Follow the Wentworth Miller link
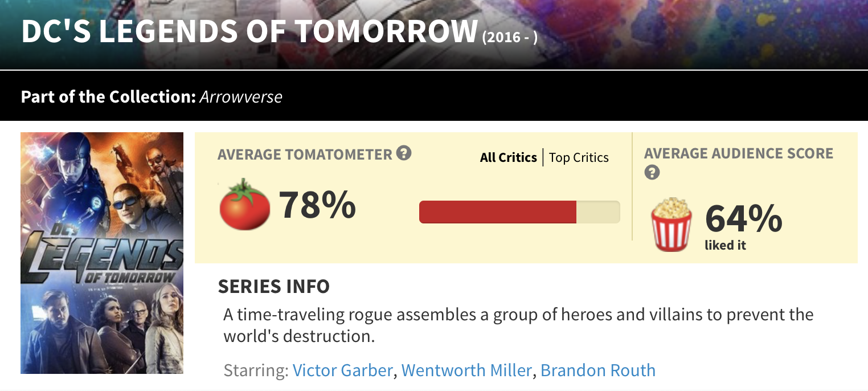 pos(466,370)
